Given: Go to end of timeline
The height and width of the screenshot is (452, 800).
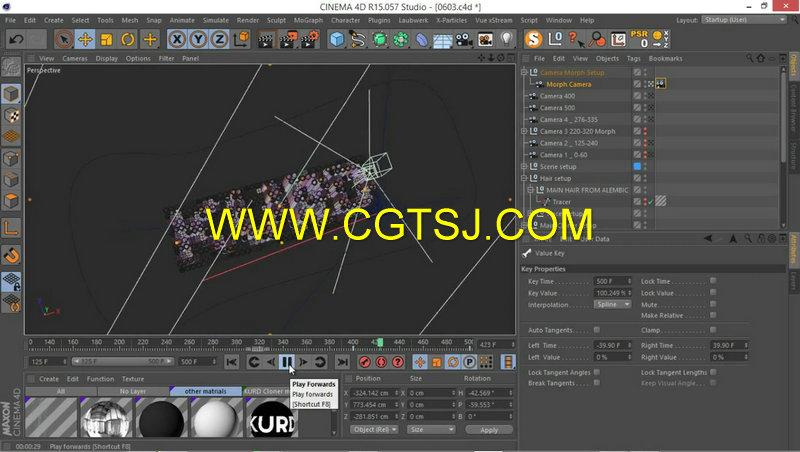Looking at the screenshot, I should tap(342, 362).
